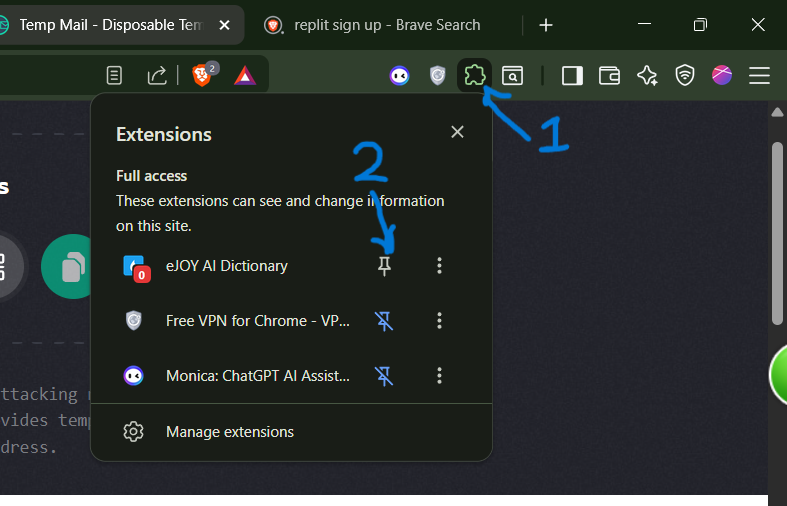Open more options for Free VPN for Chrome

pos(439,321)
